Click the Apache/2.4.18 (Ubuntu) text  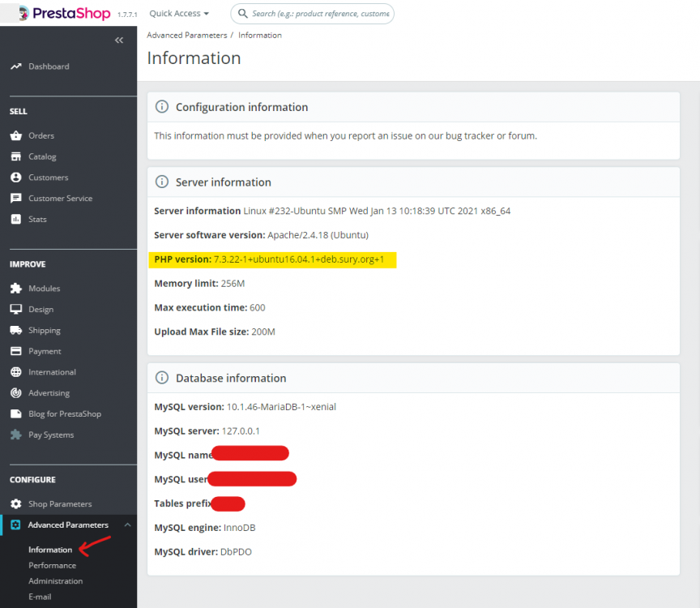pos(318,235)
